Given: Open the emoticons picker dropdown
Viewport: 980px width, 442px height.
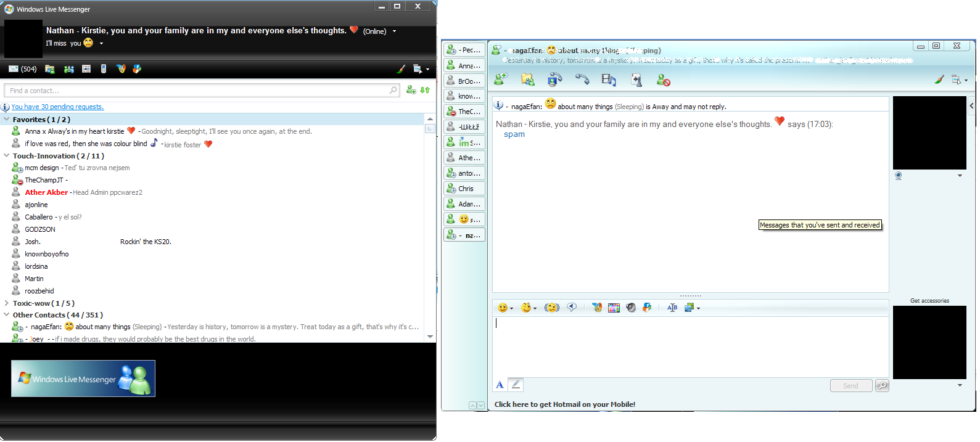Looking at the screenshot, I should (x=505, y=308).
